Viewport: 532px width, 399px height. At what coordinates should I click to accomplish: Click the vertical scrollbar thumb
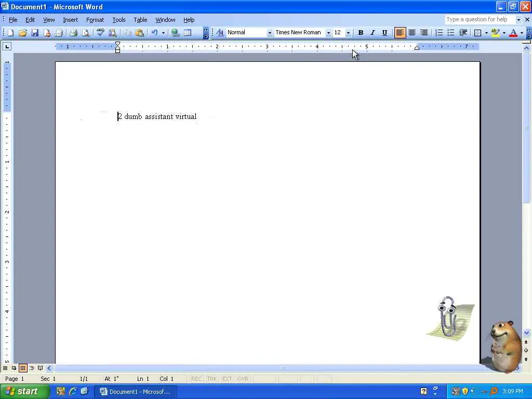click(x=527, y=127)
